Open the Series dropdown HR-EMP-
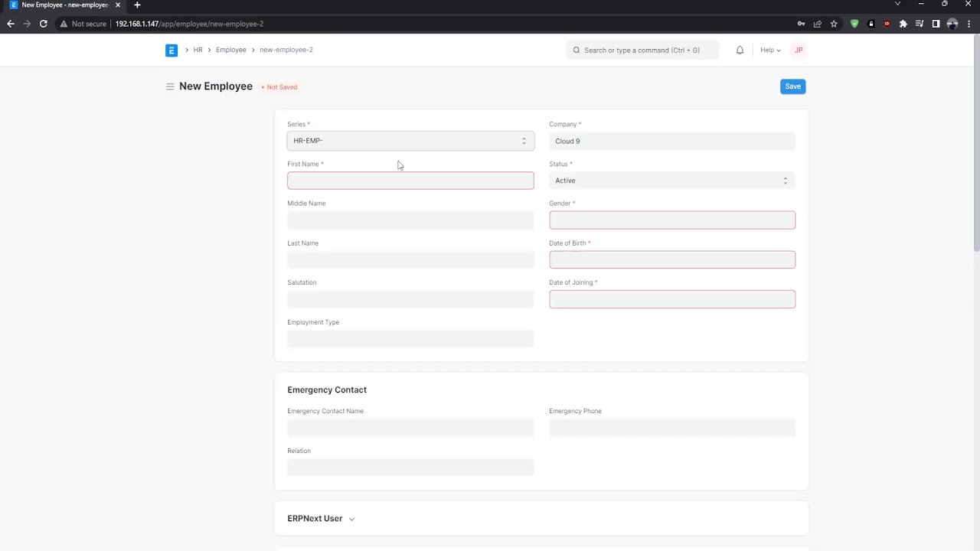 pos(410,141)
